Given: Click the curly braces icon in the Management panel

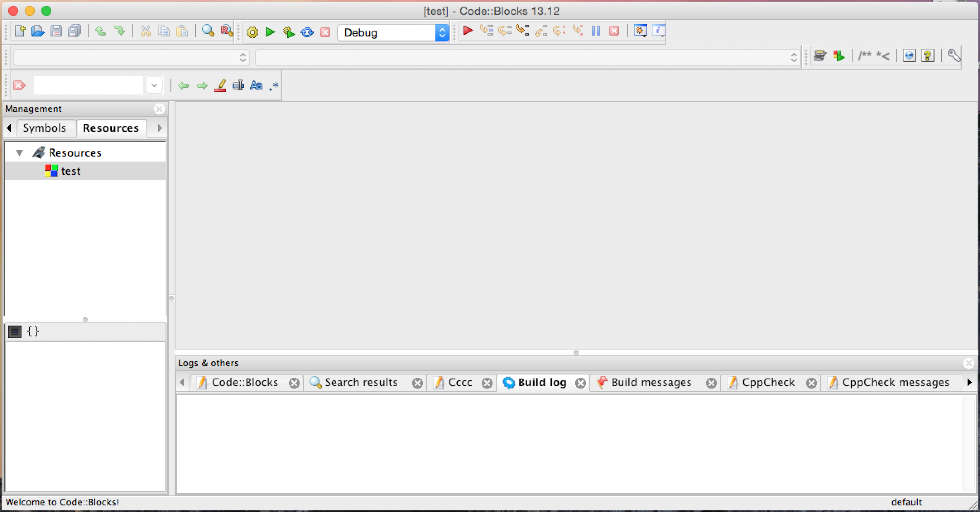Looking at the screenshot, I should pyautogui.click(x=33, y=331).
